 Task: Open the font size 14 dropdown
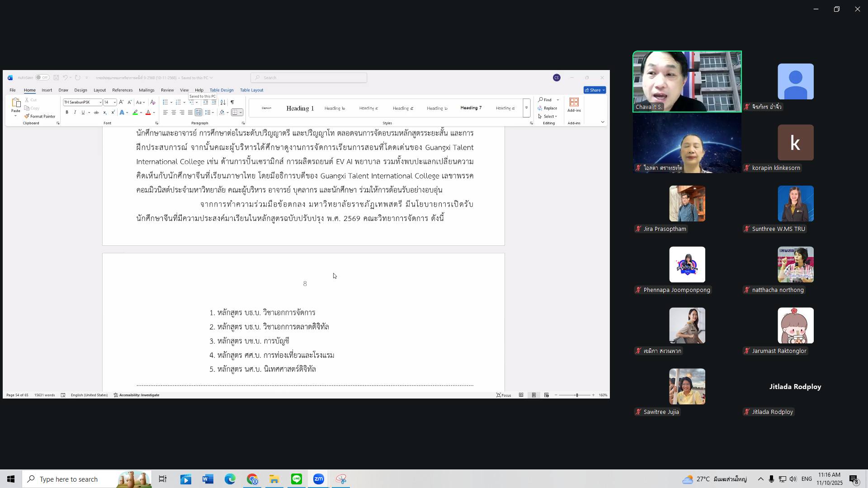114,103
